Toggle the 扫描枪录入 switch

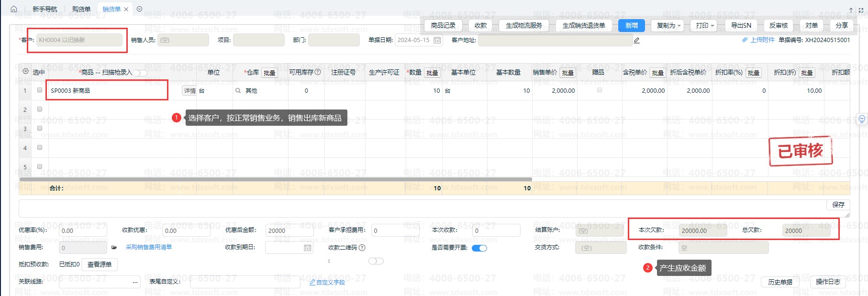tap(141, 73)
